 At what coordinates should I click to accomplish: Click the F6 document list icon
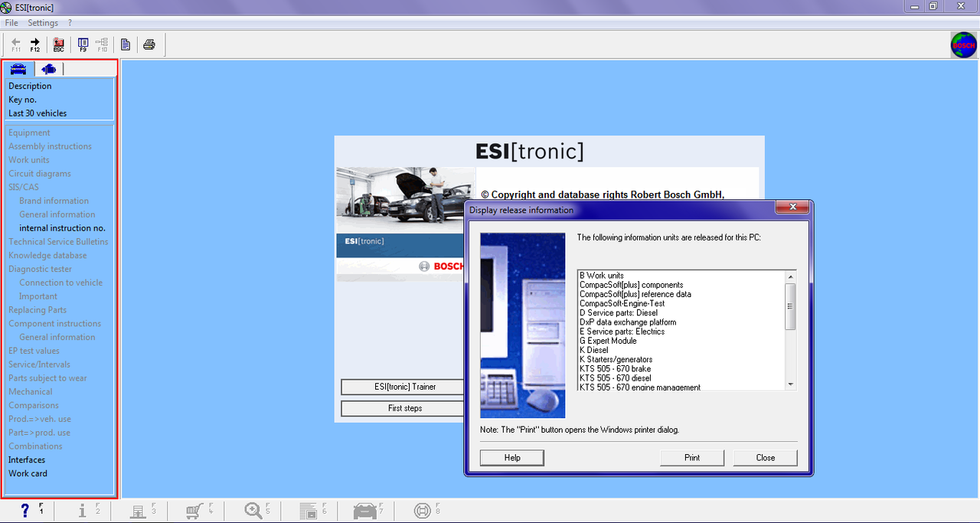pos(308,511)
